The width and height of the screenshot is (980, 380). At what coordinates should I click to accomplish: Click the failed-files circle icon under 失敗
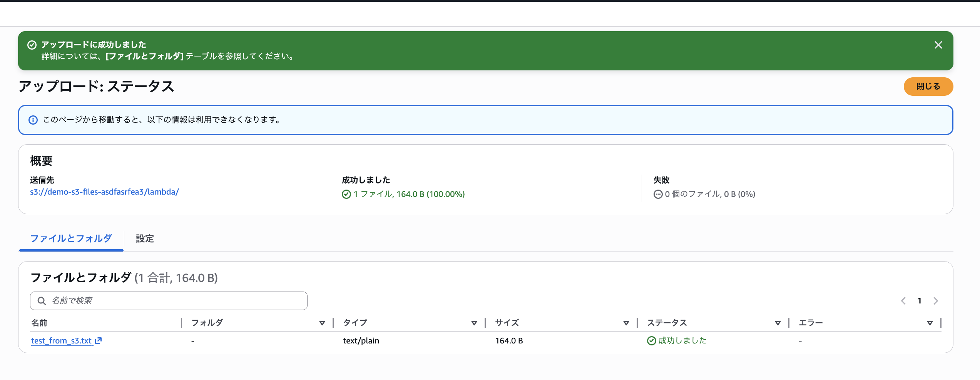pos(658,194)
